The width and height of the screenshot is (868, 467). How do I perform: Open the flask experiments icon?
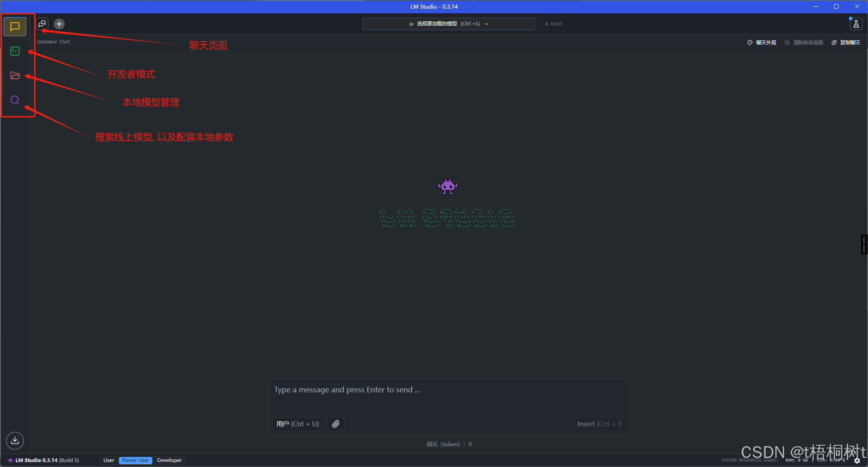click(856, 24)
